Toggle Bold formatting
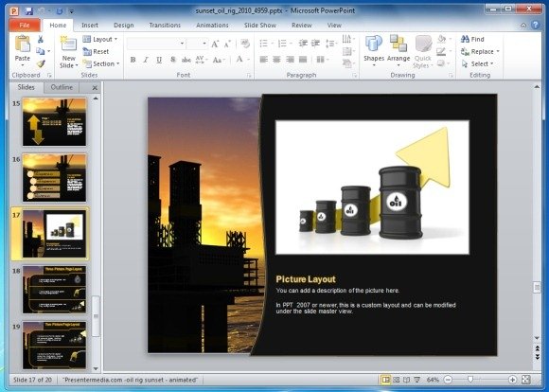549x392 pixels. [x=133, y=60]
